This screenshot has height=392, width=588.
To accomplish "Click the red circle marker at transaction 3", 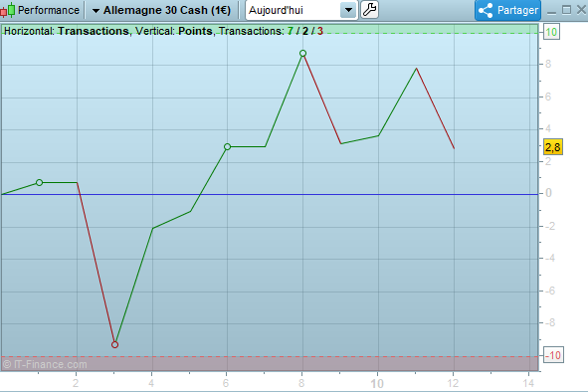I will coord(114,344).
